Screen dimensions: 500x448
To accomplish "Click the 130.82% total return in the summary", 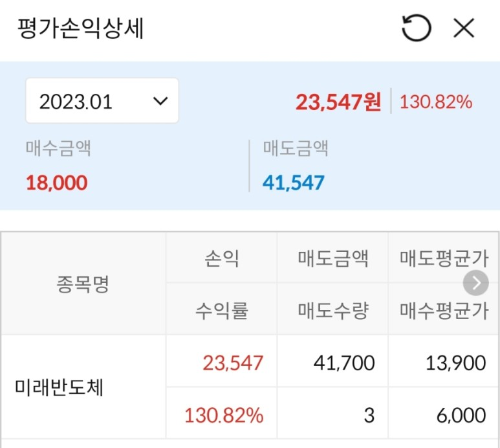I will (436, 102).
